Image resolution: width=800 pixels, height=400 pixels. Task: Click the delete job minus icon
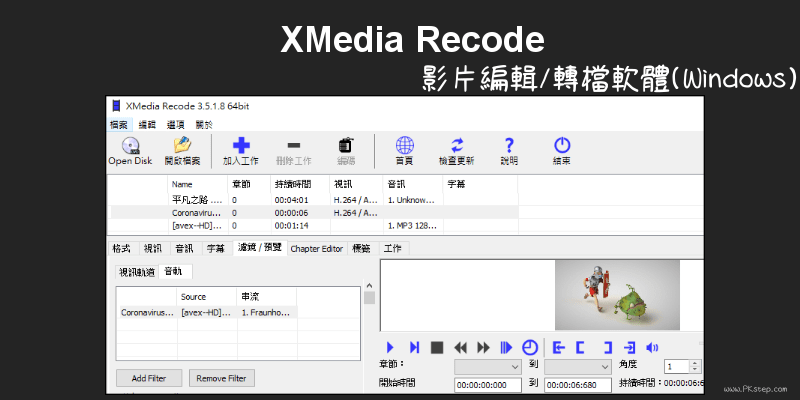pos(294,145)
